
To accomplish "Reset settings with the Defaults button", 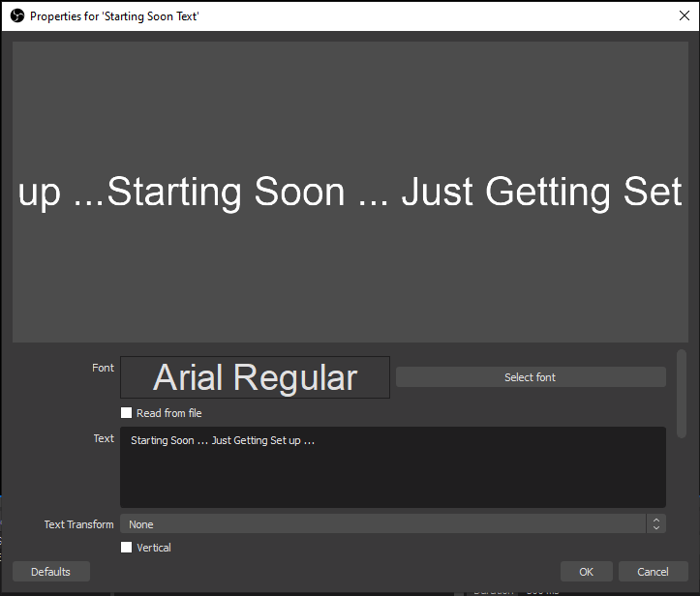I will [x=50, y=572].
